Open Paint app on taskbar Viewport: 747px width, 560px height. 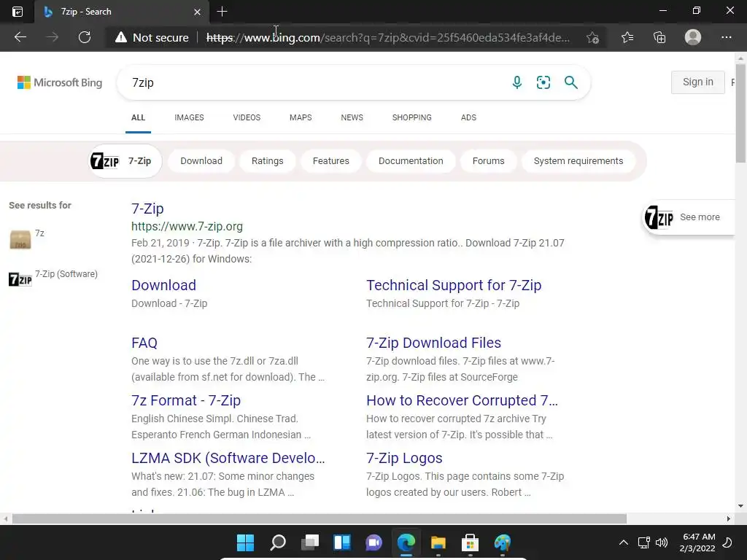coord(502,542)
